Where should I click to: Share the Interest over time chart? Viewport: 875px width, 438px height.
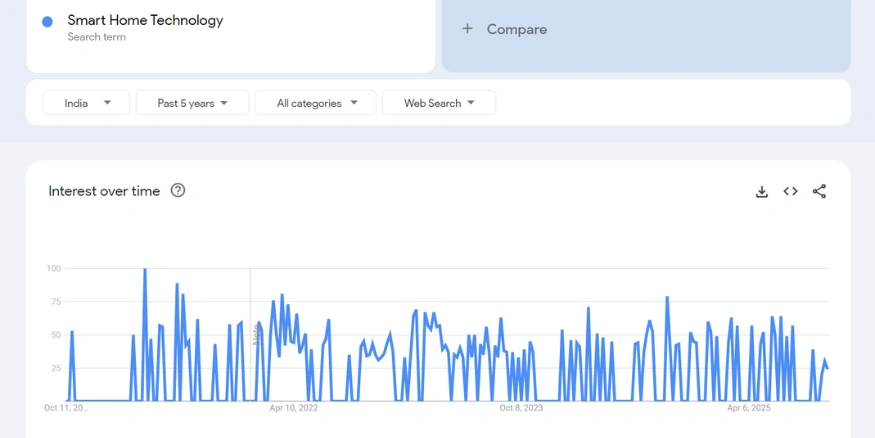pos(819,191)
